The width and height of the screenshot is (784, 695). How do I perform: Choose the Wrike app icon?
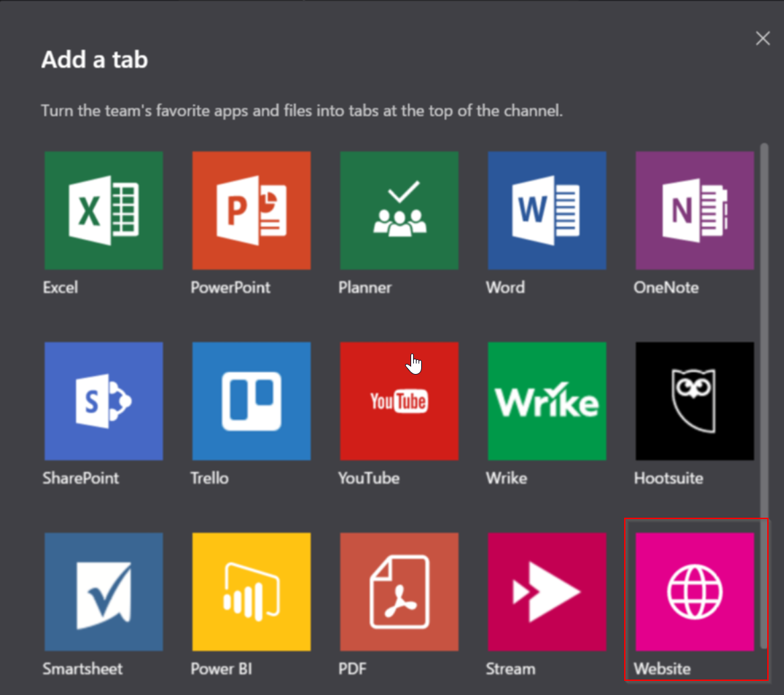click(x=547, y=401)
